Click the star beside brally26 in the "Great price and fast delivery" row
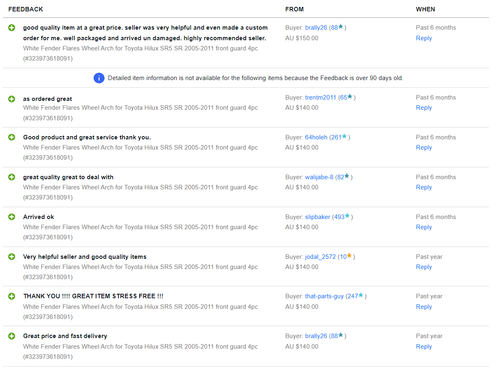The image size is (500, 373). click(x=341, y=335)
